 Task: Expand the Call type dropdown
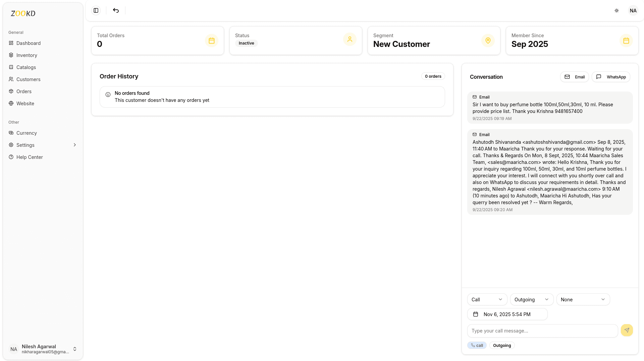pyautogui.click(x=487, y=299)
